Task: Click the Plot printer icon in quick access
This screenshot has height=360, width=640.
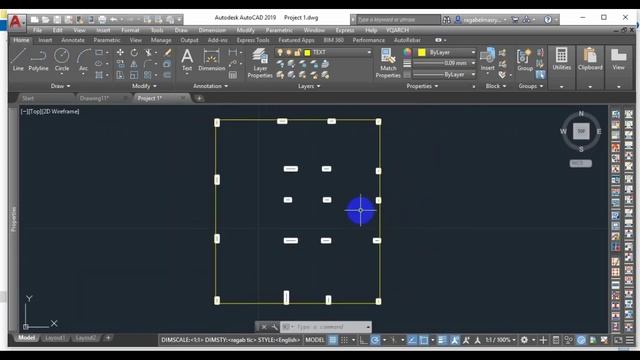Action: (102, 20)
